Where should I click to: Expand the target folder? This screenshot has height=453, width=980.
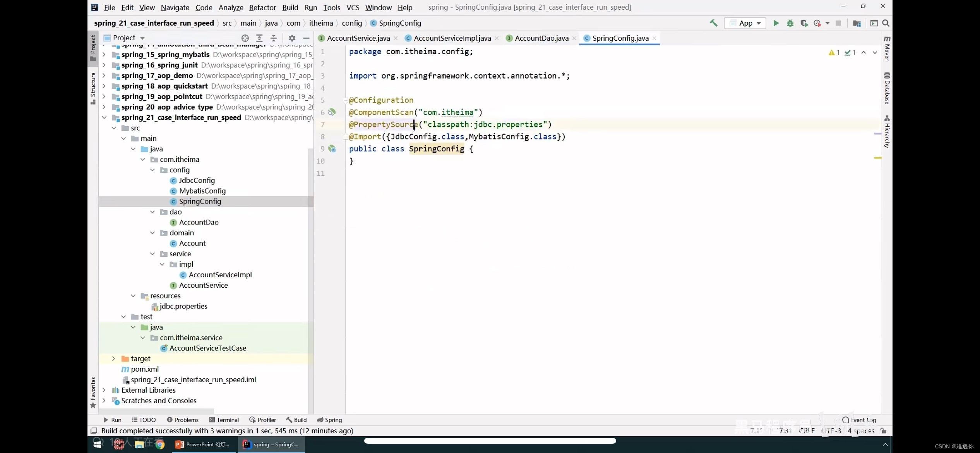pos(113,359)
